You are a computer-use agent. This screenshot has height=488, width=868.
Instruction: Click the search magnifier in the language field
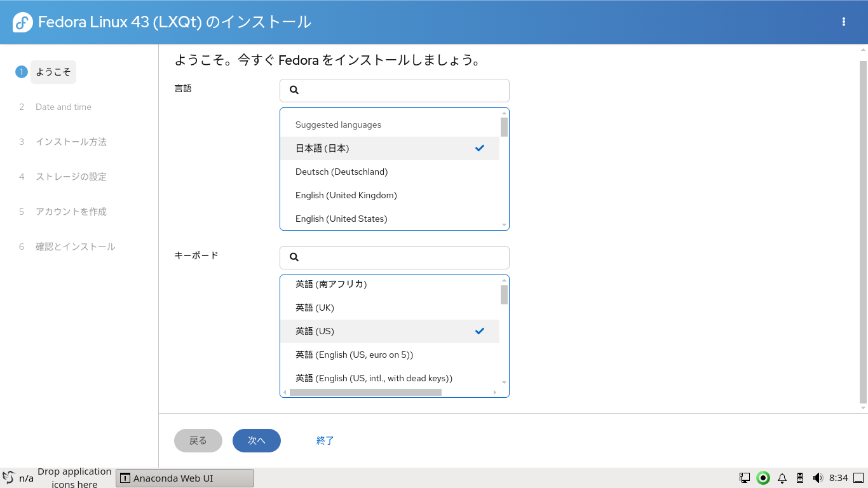[294, 90]
